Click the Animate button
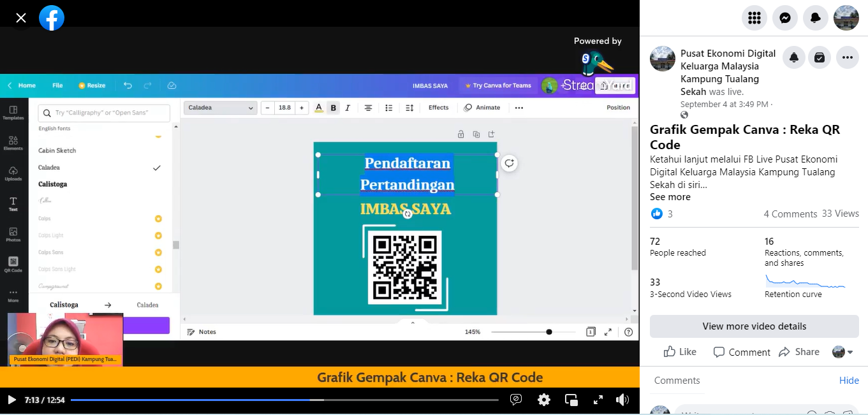The height and width of the screenshot is (415, 868). pos(482,108)
